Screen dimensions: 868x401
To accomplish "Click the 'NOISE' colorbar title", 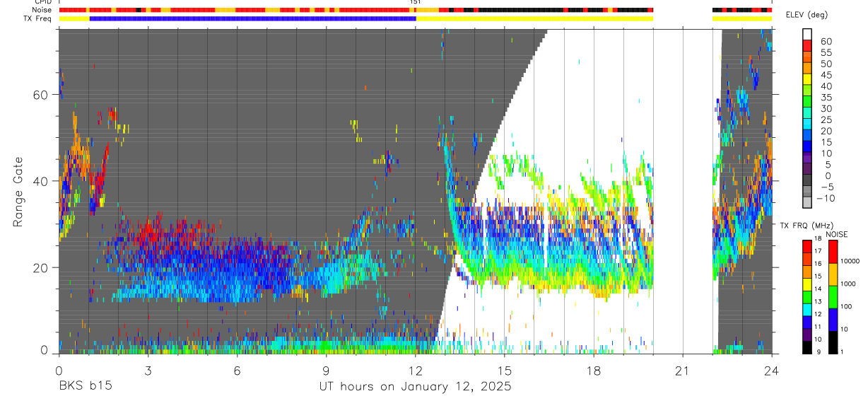I will (x=837, y=234).
